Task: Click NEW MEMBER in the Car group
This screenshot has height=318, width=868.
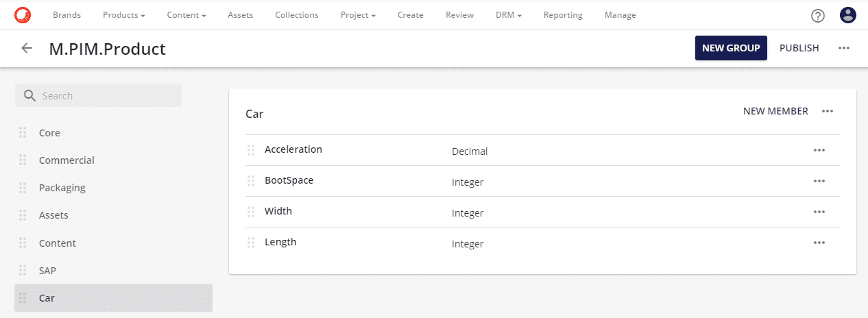Action: point(775,111)
